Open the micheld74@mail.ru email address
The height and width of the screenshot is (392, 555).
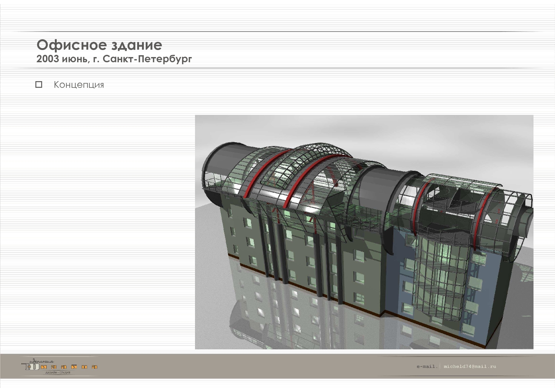tap(470, 366)
